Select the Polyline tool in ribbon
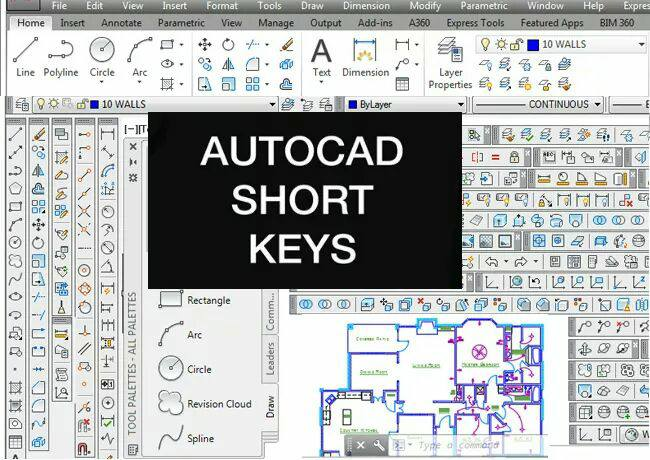Screen dimensions: 650x460 coord(61,57)
